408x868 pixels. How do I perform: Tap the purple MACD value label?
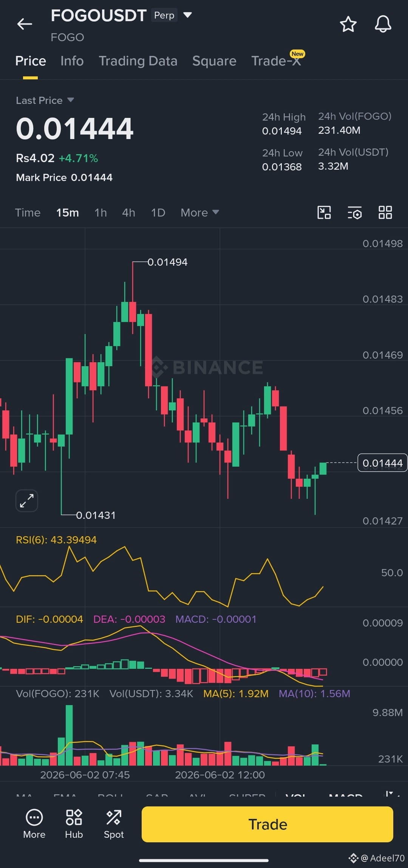(x=216, y=619)
